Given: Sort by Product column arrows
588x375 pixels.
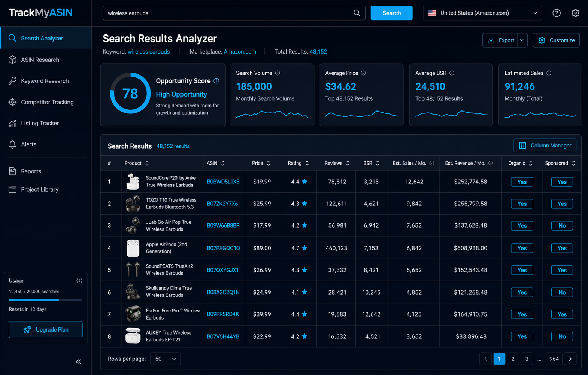Looking at the screenshot, I should 147,163.
